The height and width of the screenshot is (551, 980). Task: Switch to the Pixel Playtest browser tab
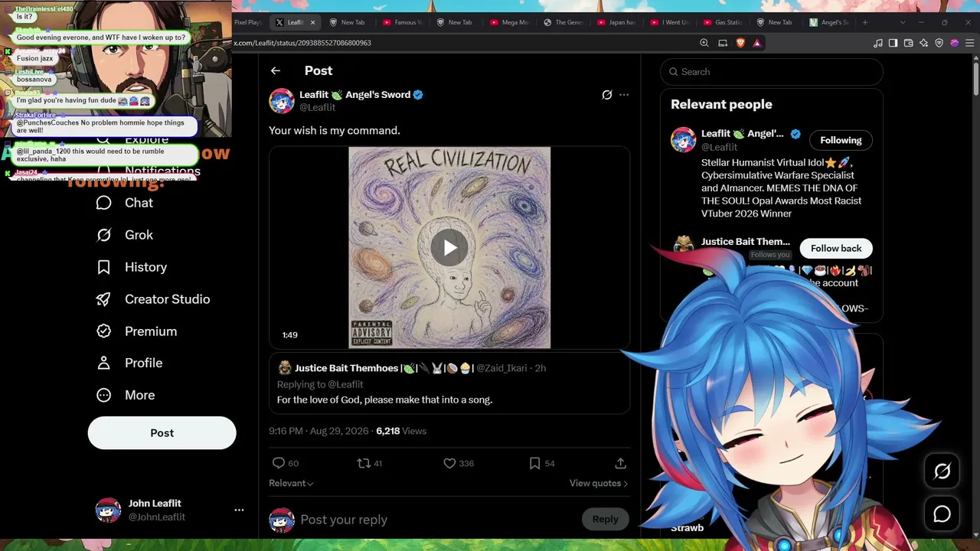[x=247, y=22]
